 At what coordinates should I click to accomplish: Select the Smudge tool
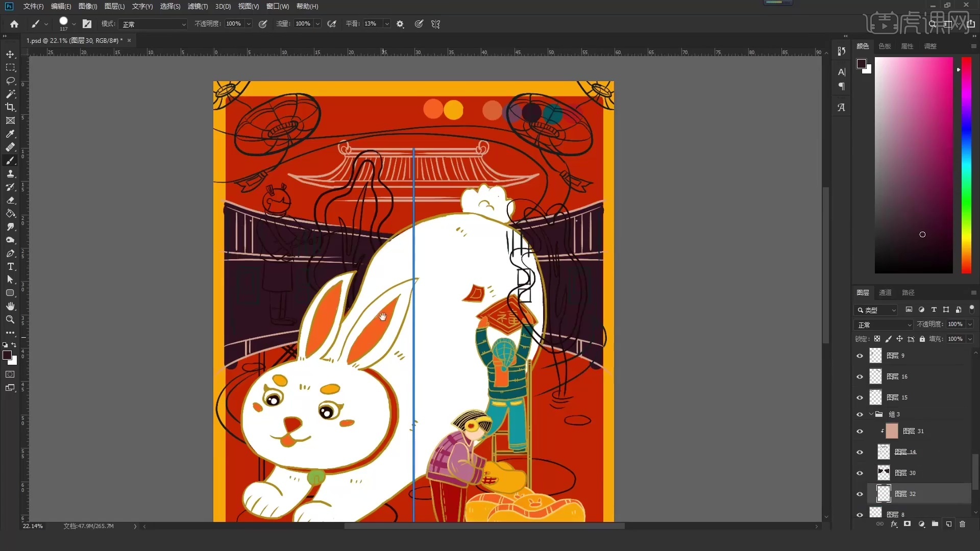pyautogui.click(x=10, y=227)
